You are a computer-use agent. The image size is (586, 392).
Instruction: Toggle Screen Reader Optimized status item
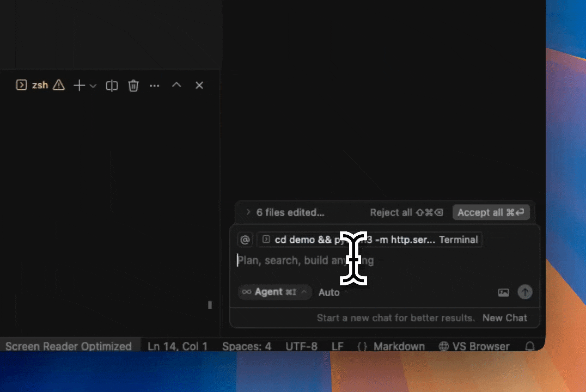pyautogui.click(x=69, y=346)
